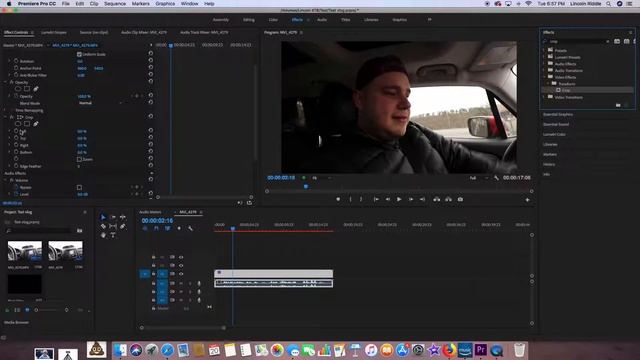Open the Fit zoom level dropdown
The width and height of the screenshot is (640, 360).
click(x=321, y=178)
